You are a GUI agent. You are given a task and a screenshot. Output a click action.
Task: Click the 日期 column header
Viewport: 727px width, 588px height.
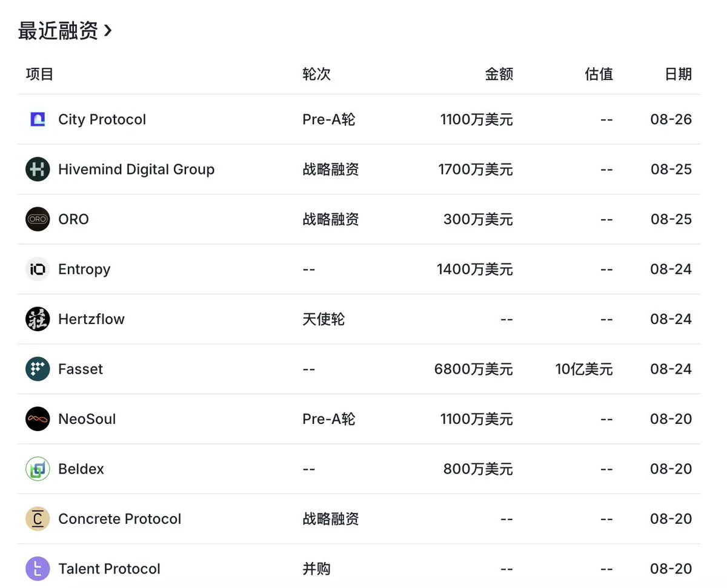pyautogui.click(x=678, y=74)
